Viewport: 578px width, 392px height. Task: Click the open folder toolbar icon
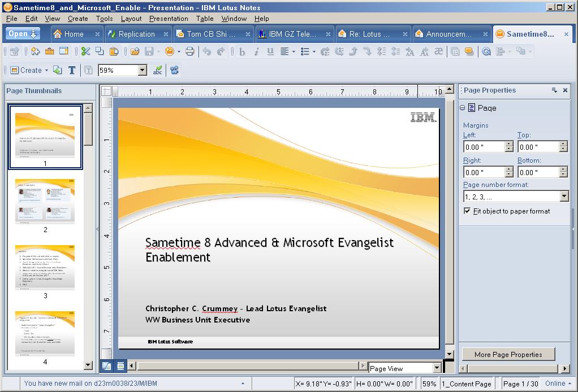pyautogui.click(x=135, y=51)
